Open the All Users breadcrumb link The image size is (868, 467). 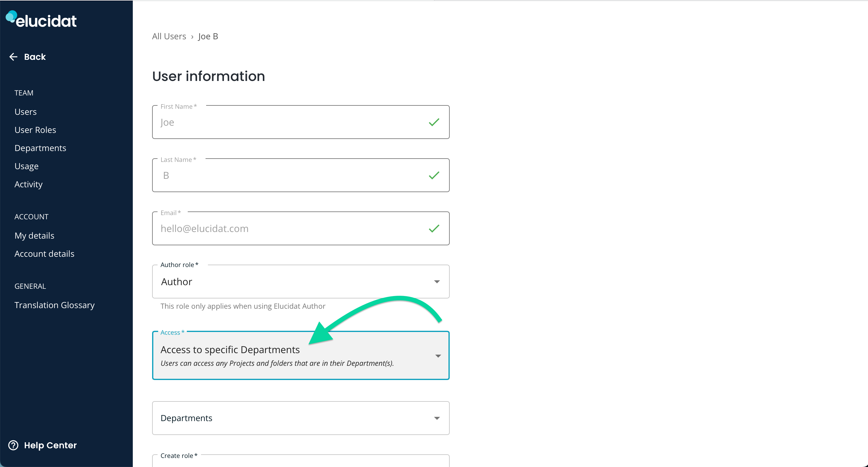(x=169, y=36)
